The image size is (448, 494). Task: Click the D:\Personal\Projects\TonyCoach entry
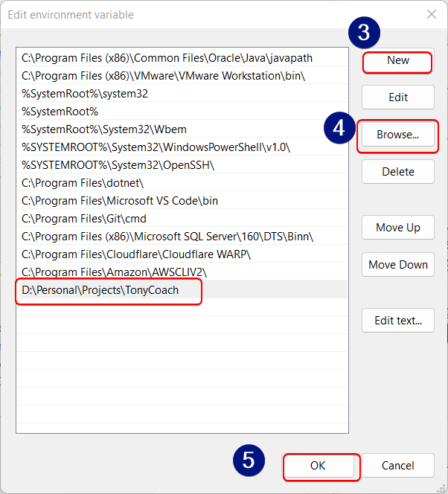tap(100, 290)
